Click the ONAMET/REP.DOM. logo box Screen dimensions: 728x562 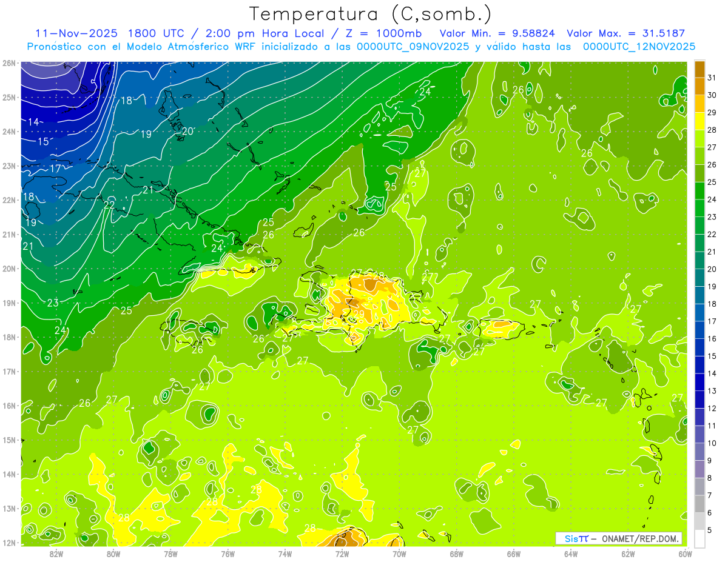click(x=619, y=538)
